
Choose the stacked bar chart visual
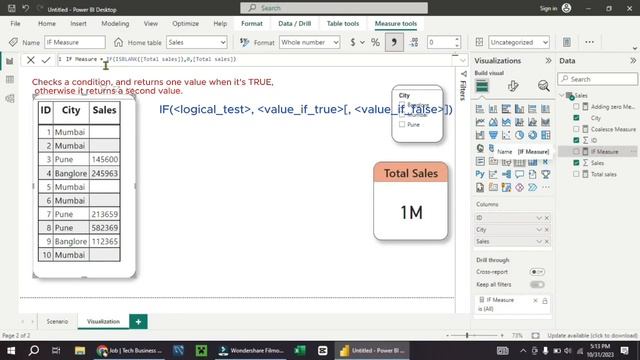pyautogui.click(x=480, y=109)
